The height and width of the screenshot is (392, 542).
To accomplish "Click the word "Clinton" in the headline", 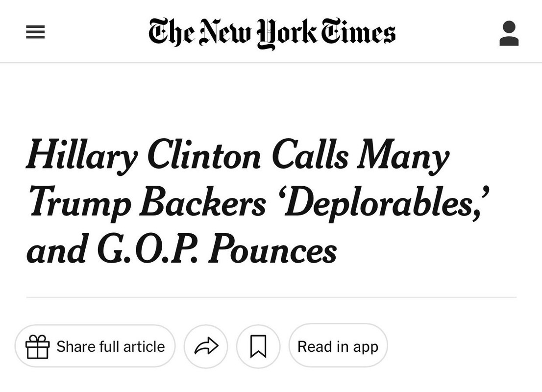I will click(x=204, y=156).
